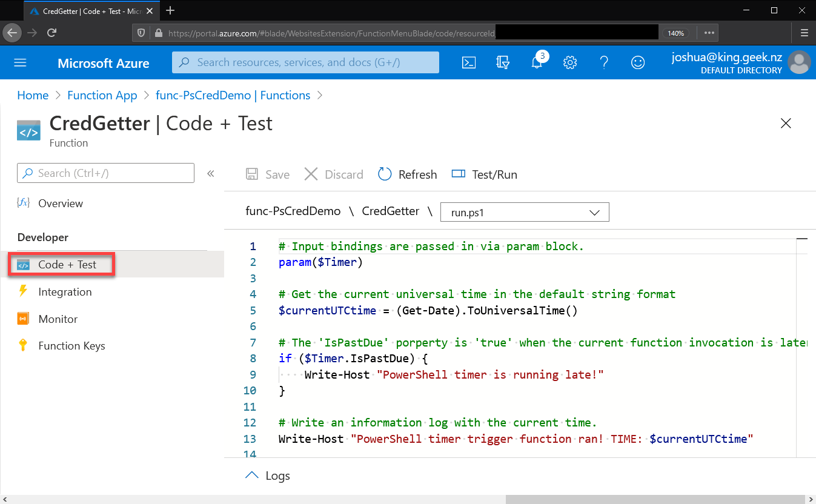Open the account avatar menu
816x504 pixels.
pos(800,62)
